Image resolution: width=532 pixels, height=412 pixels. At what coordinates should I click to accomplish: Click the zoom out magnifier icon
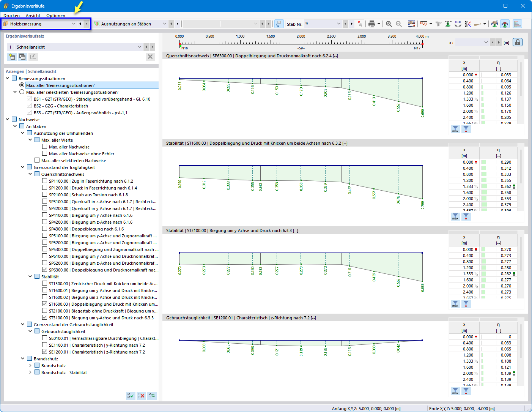click(399, 24)
